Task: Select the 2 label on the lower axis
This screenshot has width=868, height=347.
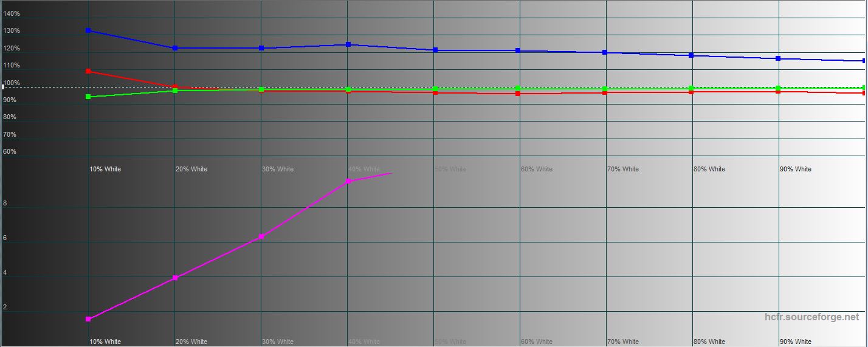Action: point(5,307)
